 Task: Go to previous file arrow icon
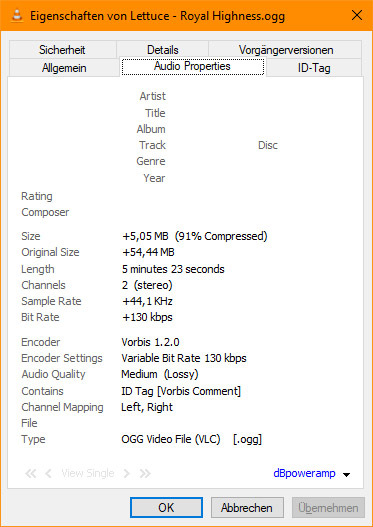coord(48,474)
